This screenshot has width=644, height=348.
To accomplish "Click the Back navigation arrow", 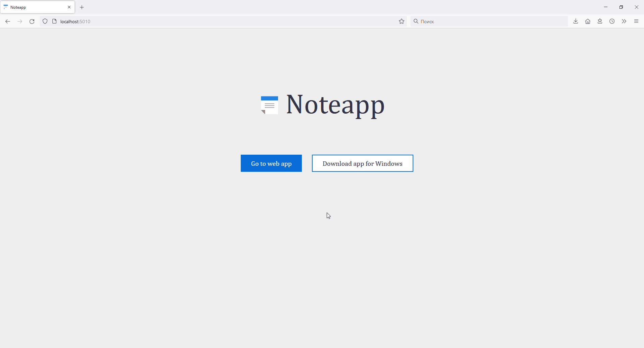I will point(8,21).
